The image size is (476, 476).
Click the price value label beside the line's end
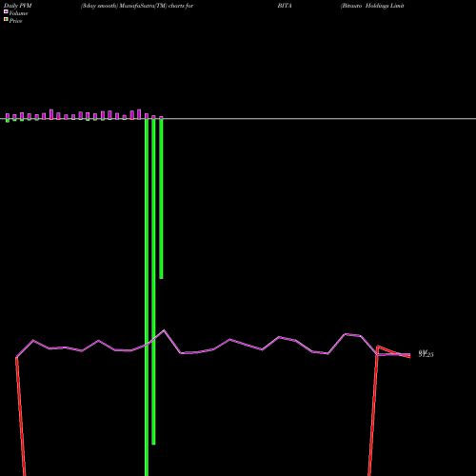coord(426,354)
